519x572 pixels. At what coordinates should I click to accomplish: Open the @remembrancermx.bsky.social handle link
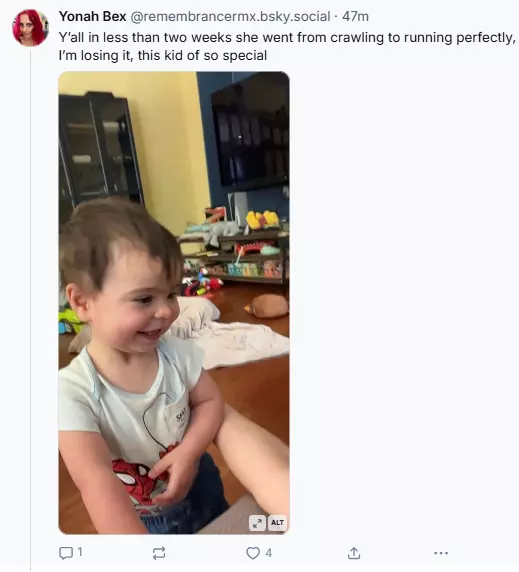(230, 16)
